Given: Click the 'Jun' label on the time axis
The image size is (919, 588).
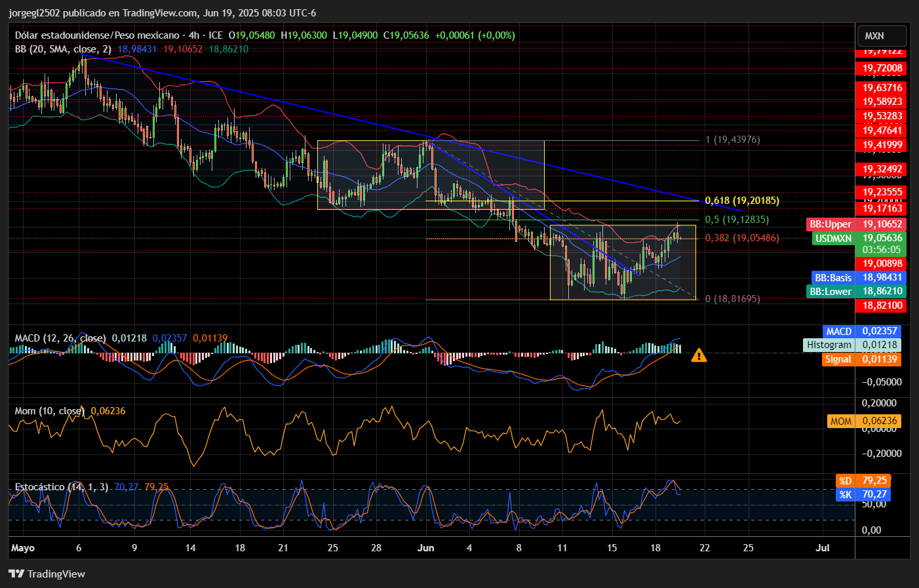Looking at the screenshot, I should [426, 548].
